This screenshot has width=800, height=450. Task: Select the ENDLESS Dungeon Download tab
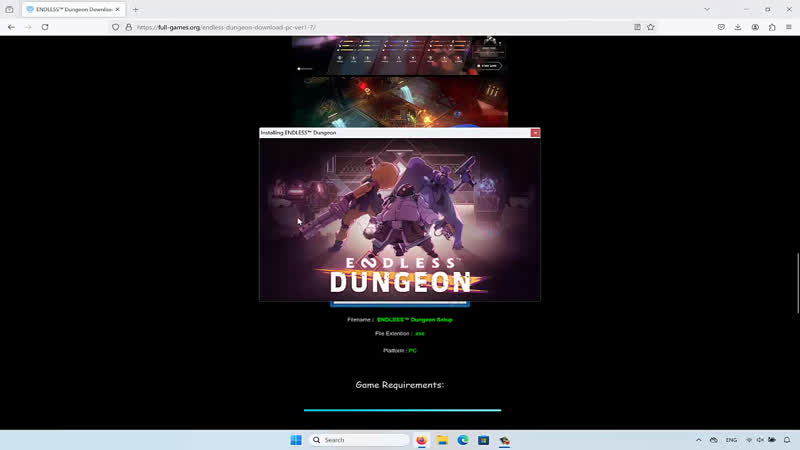click(x=73, y=9)
